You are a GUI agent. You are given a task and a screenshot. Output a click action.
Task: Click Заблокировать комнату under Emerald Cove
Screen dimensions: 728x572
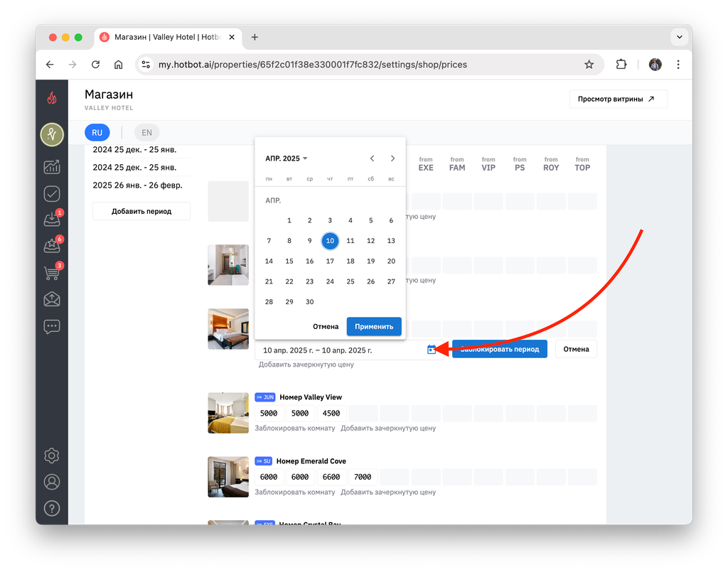[x=295, y=492]
